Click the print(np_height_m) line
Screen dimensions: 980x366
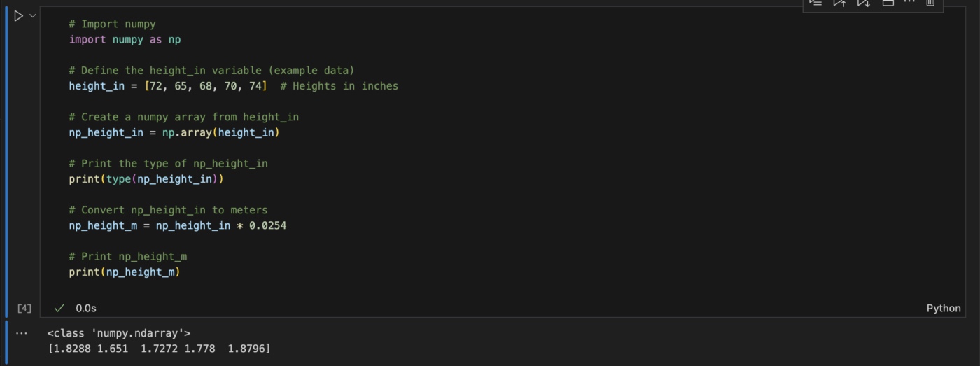click(125, 272)
